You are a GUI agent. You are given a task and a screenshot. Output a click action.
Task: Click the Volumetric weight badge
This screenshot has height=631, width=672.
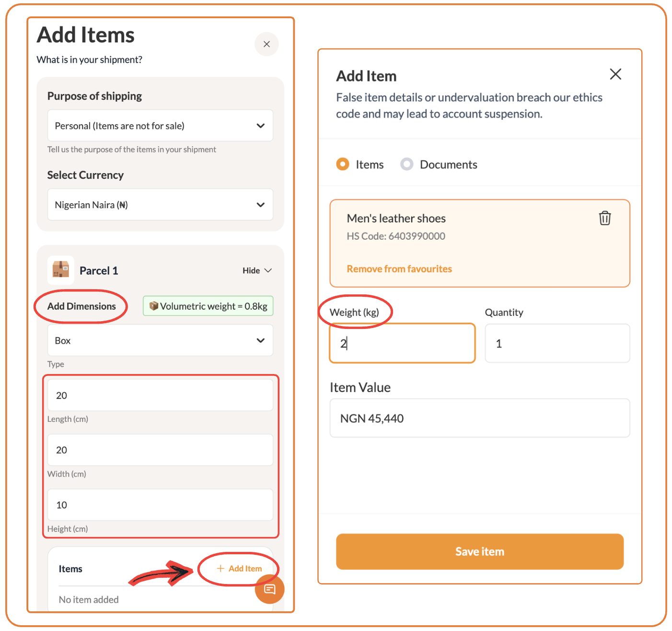coord(208,306)
